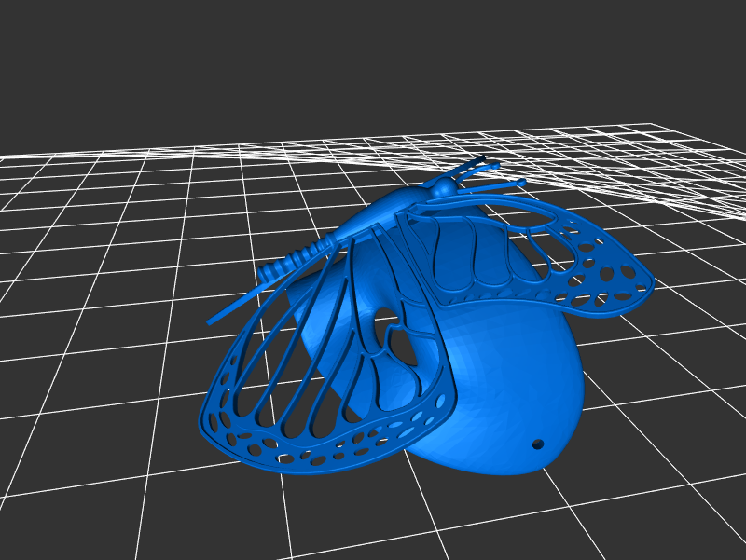Select the butterfly's thorax behind the head
746x560 pixels.
(396, 202)
